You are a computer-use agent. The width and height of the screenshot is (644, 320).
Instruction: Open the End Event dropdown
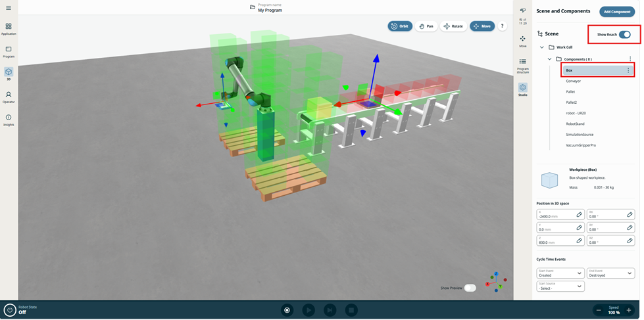[x=611, y=273]
